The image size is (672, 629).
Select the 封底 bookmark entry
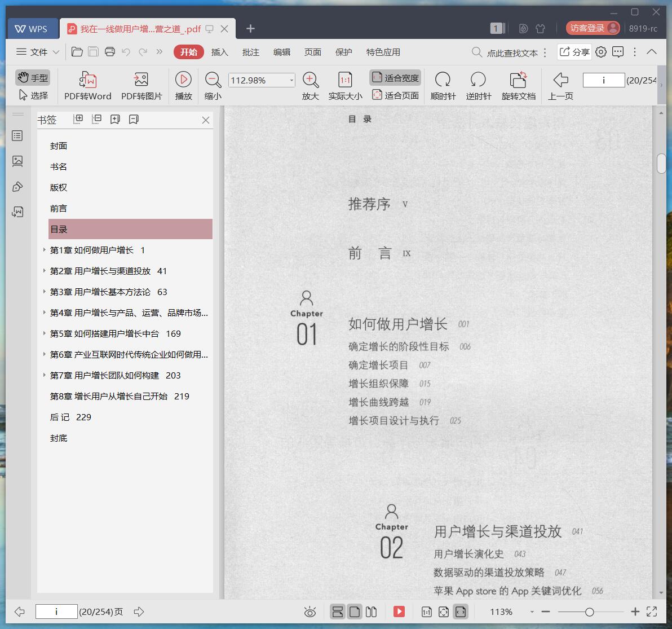tap(58, 438)
